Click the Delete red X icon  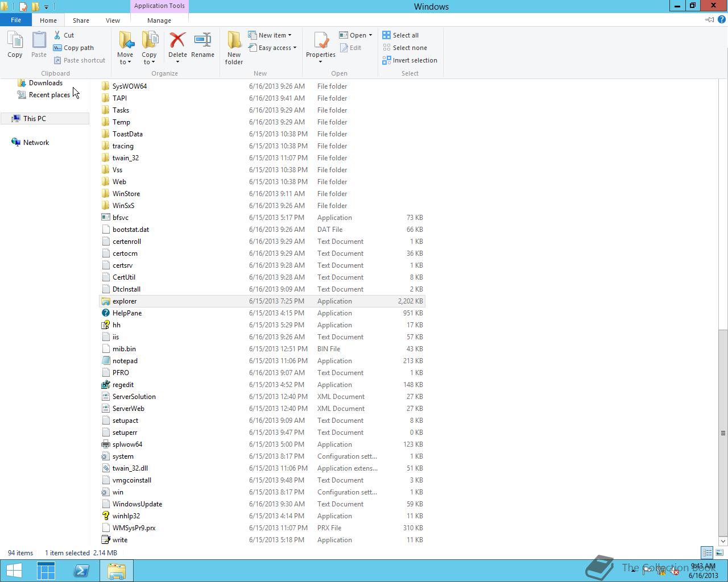coord(177,41)
